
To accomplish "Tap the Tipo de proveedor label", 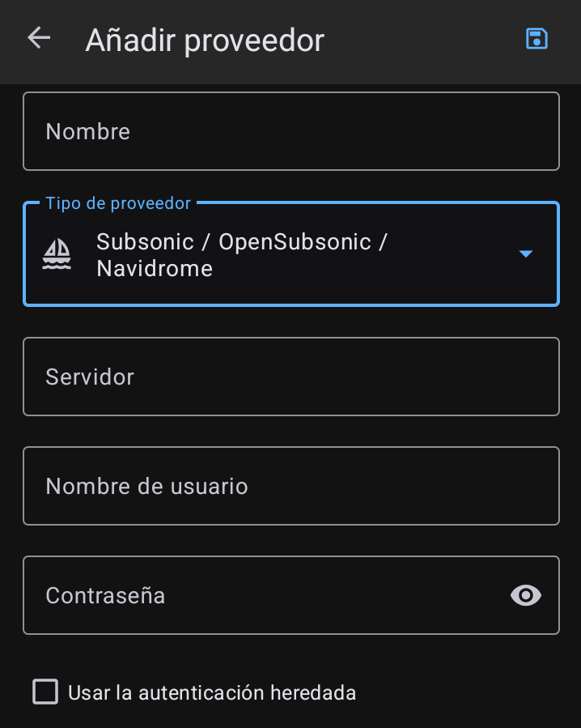I will pyautogui.click(x=118, y=203).
